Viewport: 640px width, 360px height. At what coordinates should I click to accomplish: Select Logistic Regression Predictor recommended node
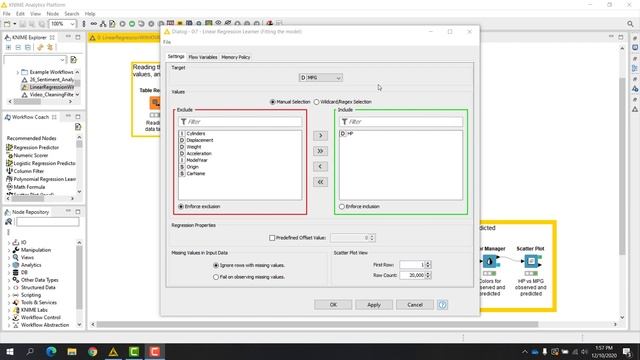click(41, 163)
